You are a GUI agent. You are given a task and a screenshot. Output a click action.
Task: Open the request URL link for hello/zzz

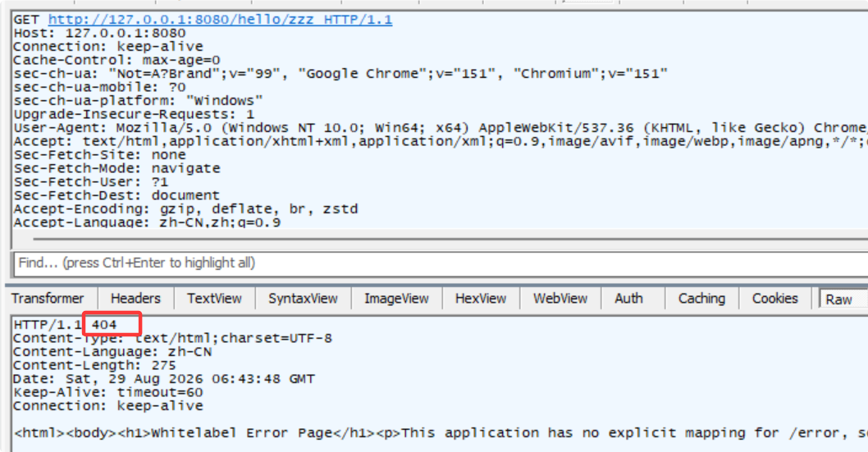[220, 20]
